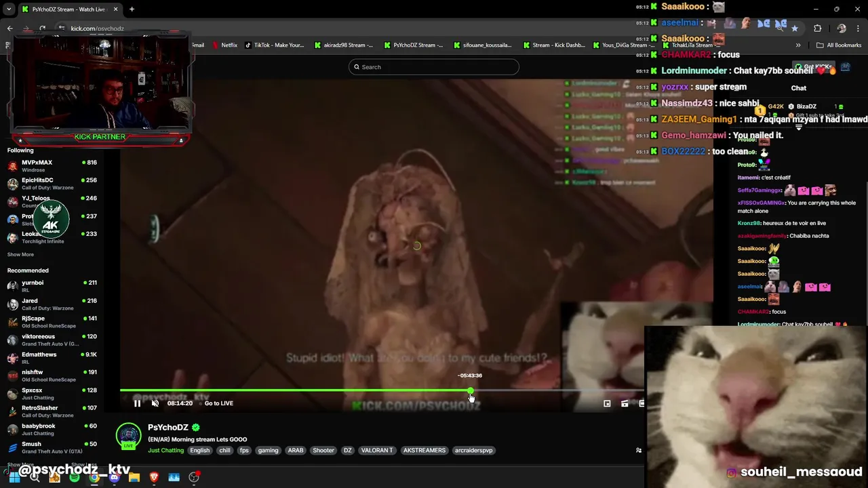868x488 pixels.
Task: Click the Kick Search field
Action: (434, 67)
